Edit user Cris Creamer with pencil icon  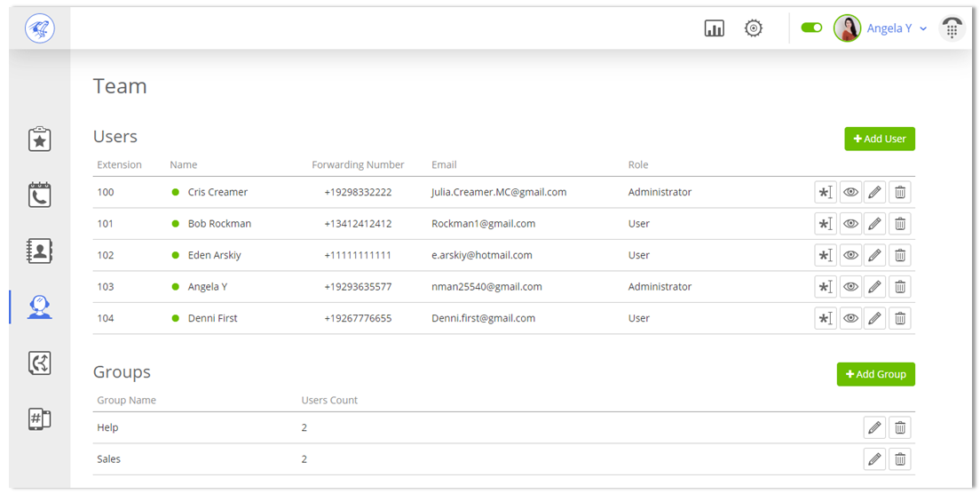(874, 193)
